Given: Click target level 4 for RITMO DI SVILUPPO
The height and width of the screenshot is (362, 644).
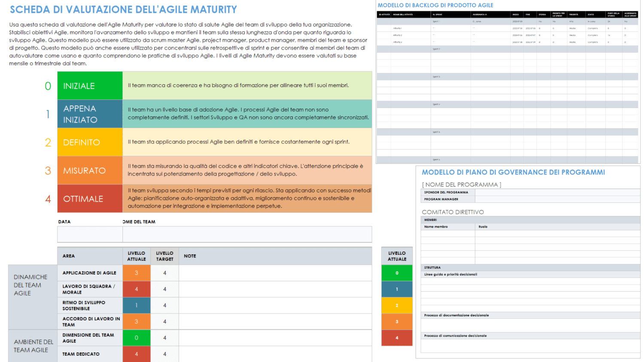Looking at the screenshot, I should (165, 305).
